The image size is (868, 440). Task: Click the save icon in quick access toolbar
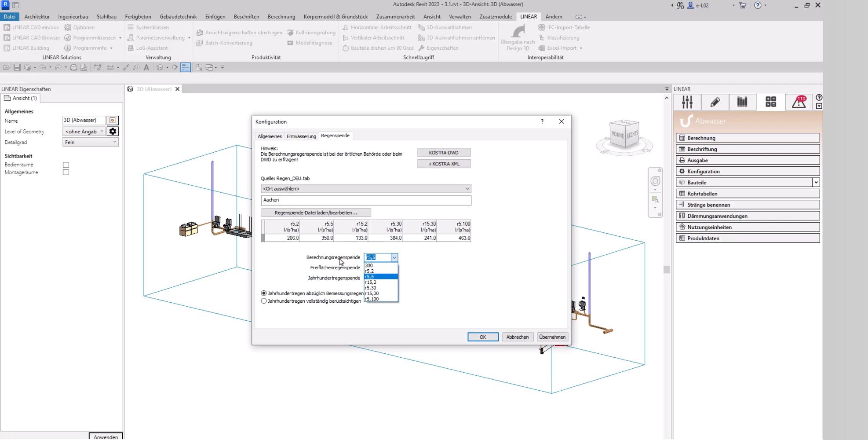[x=17, y=67]
